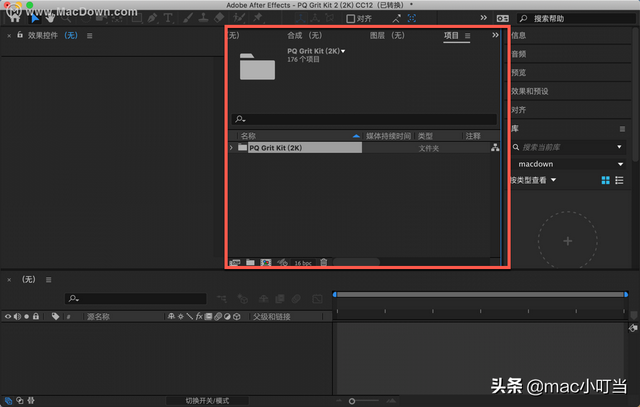
Task: Delete selected project item with trash icon
Action: 324,262
